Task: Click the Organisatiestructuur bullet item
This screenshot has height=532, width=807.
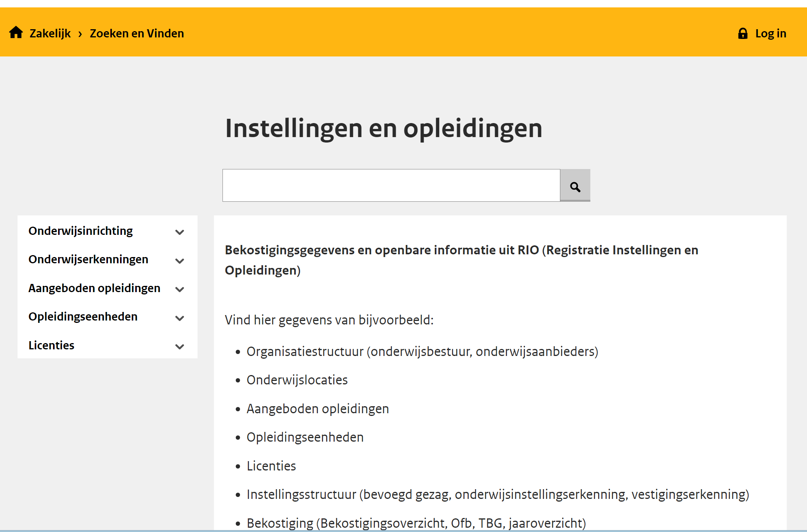Action: (422, 352)
